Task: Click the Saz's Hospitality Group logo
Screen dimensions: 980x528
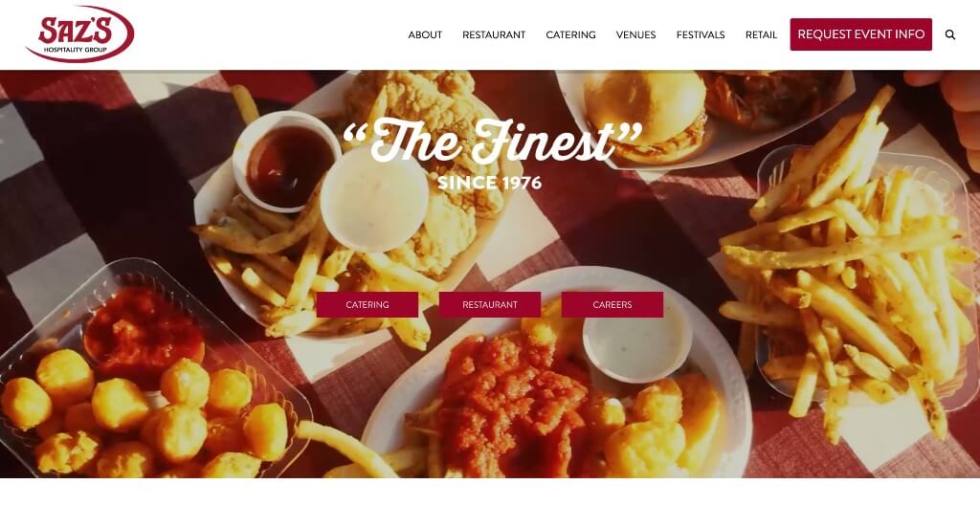Action: click(79, 34)
